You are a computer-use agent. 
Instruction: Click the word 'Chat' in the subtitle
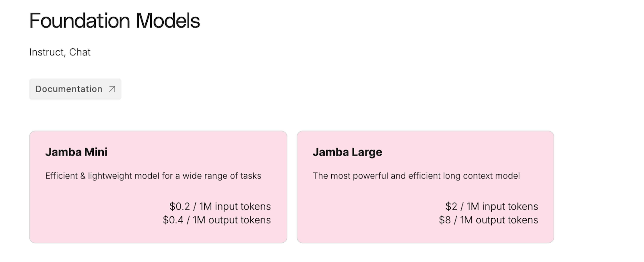(80, 52)
